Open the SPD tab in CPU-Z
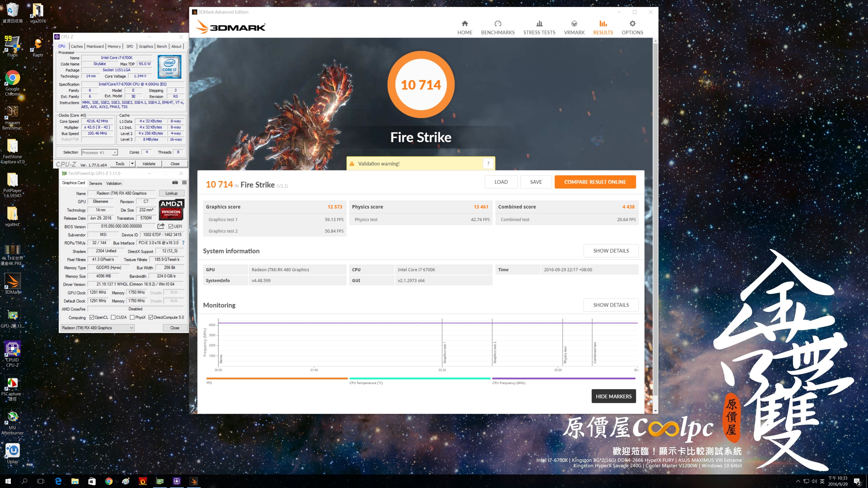Viewport: 868px width, 488px height. [129, 47]
